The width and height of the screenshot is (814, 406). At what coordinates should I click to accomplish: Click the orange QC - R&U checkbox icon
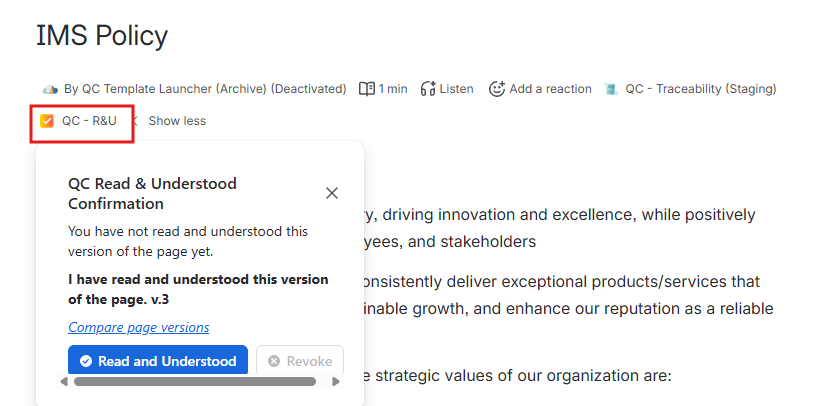[x=47, y=121]
